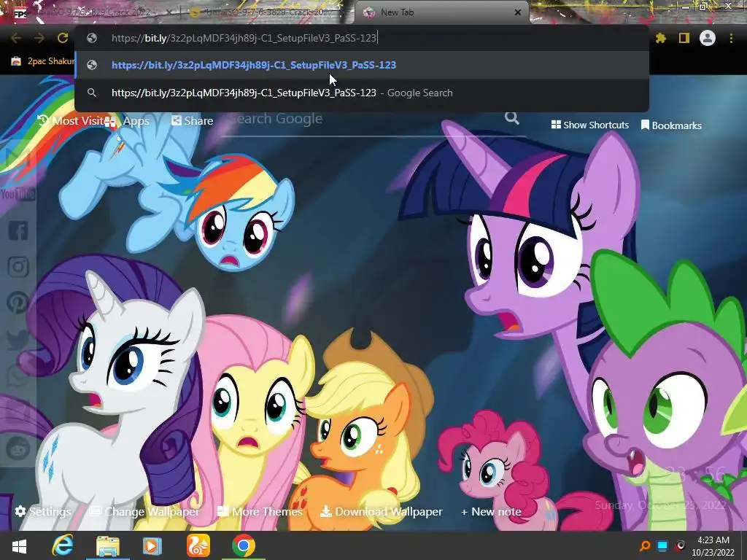Open Pinterest sidebar icon
Image resolution: width=747 pixels, height=560 pixels.
(18, 303)
